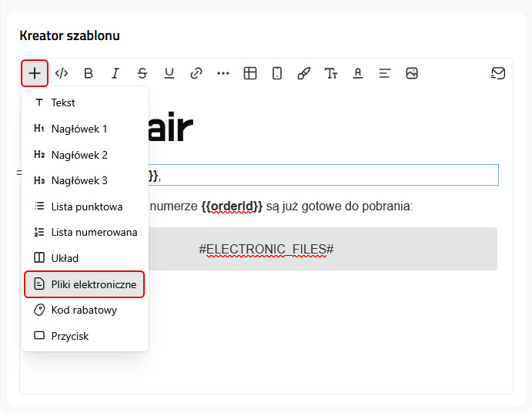
Task: Change the text size tool
Action: 331,73
